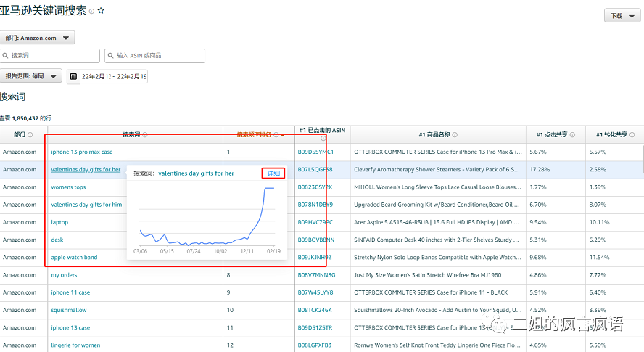Select product name OTTERBOX COMMUTER for iPhone 11 - BLACK
644x352 pixels.
[431, 292]
